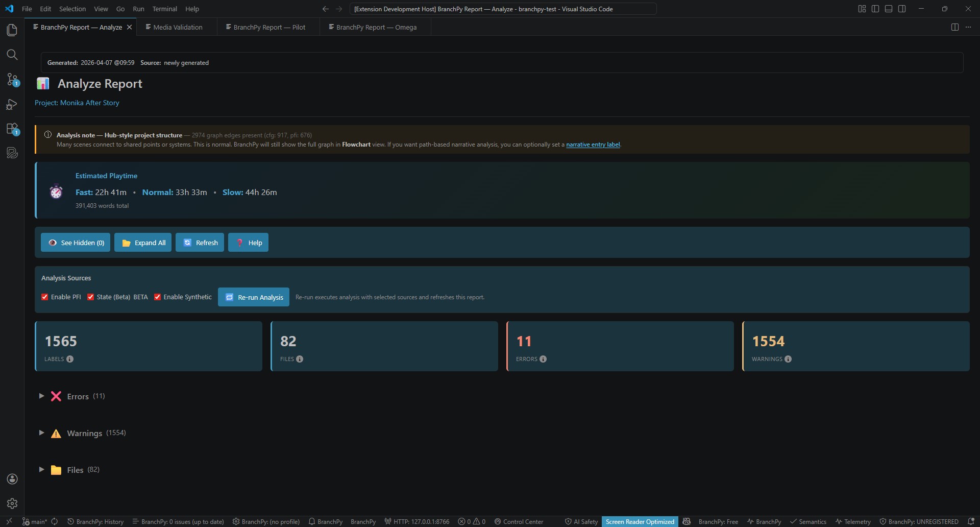Open the Explorer view in activity bar
The image size is (980, 527).
[12, 30]
